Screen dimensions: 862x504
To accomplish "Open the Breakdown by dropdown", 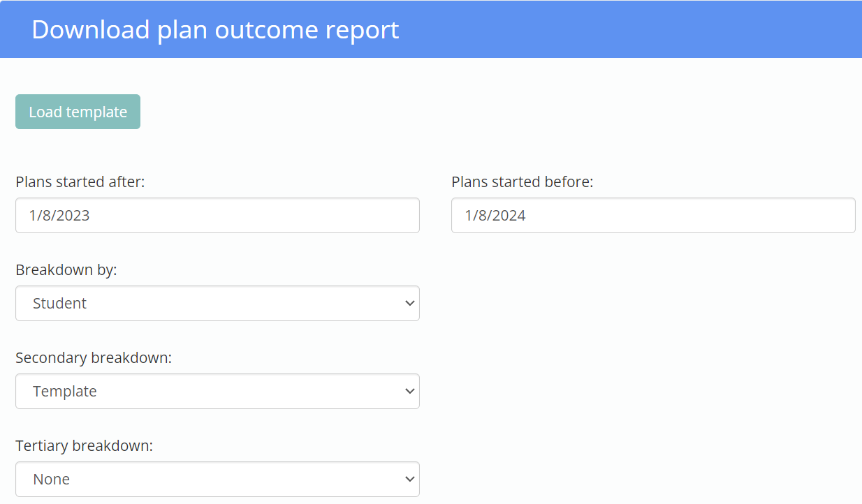I will (217, 303).
